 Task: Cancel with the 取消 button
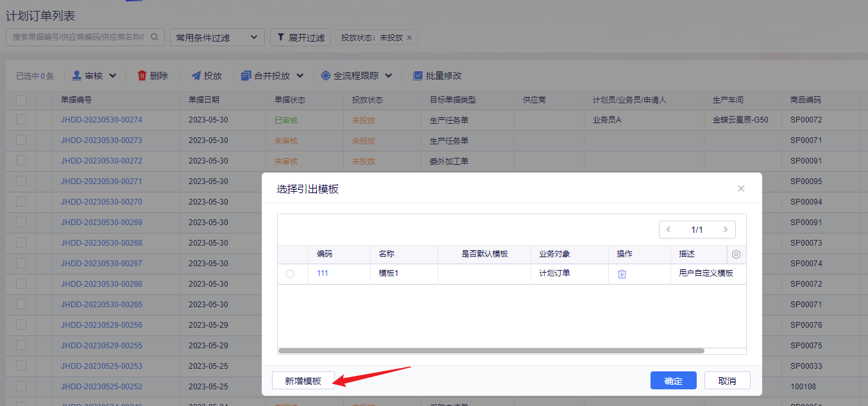point(727,380)
